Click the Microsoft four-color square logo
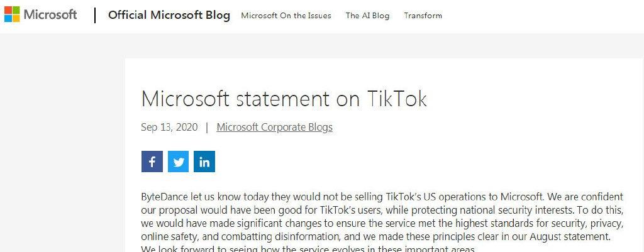The image size is (644, 252). (12, 14)
